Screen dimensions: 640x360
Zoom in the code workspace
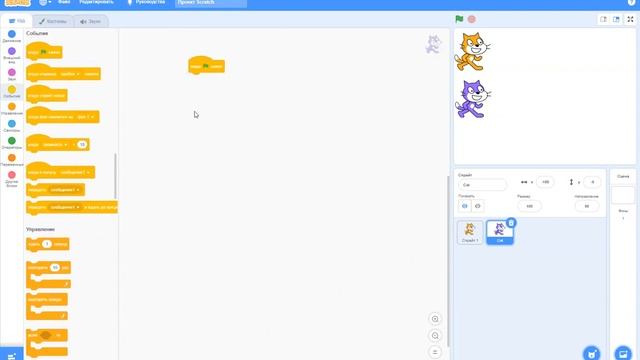pyautogui.click(x=435, y=319)
